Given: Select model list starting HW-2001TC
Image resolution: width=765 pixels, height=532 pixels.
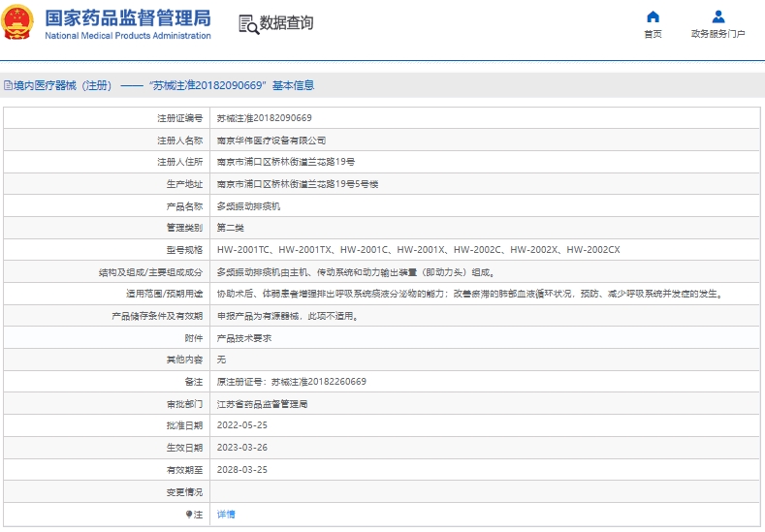Looking at the screenshot, I should point(419,250).
